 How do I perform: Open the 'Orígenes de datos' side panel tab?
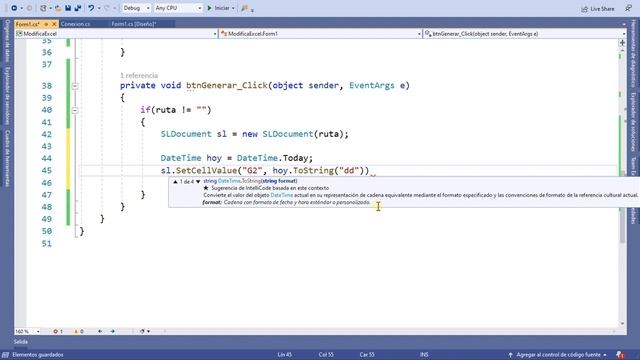(x=7, y=40)
